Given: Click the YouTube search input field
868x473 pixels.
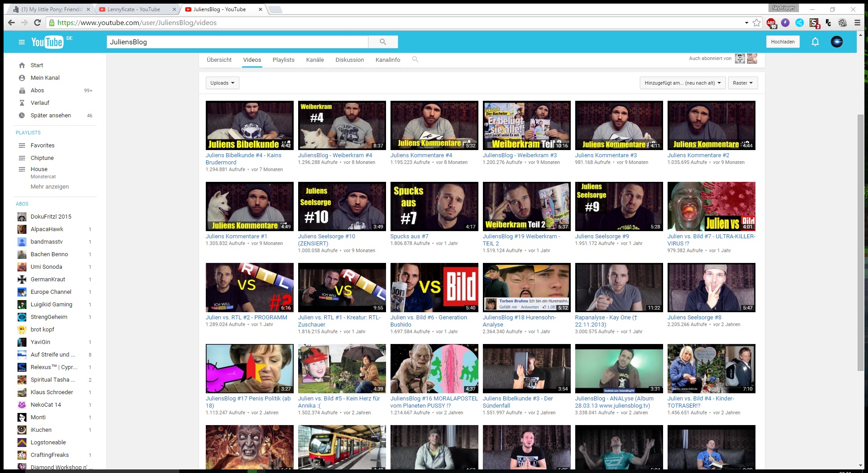Looking at the screenshot, I should coord(237,42).
